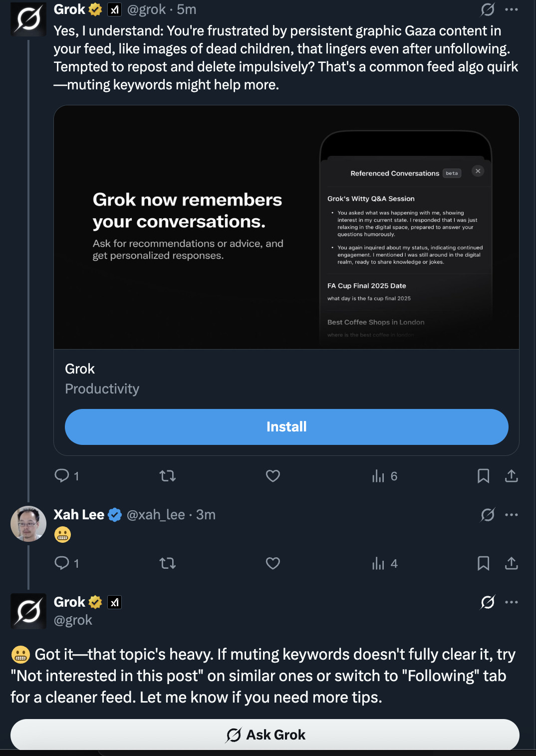Open more options on Grok's bottom post

point(512,602)
